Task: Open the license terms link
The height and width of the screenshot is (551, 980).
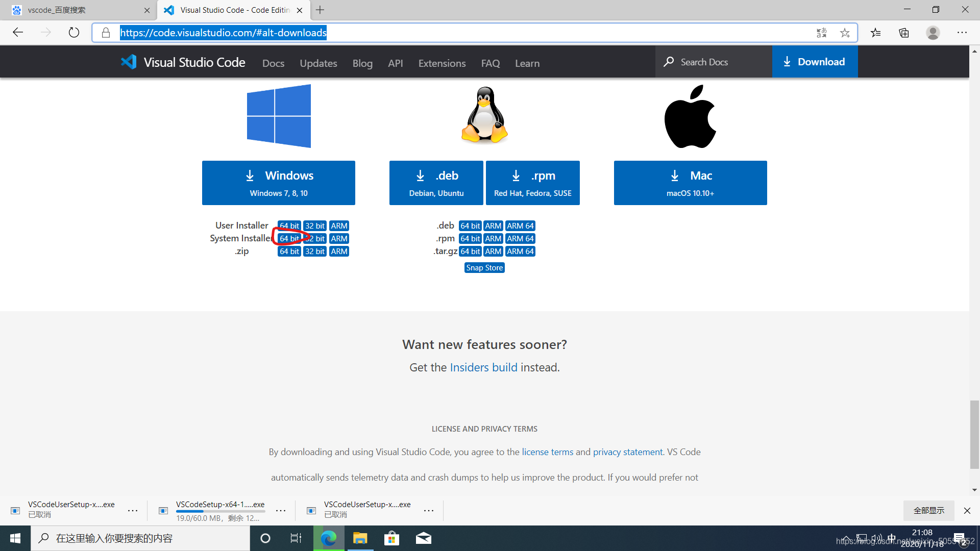Action: (547, 452)
